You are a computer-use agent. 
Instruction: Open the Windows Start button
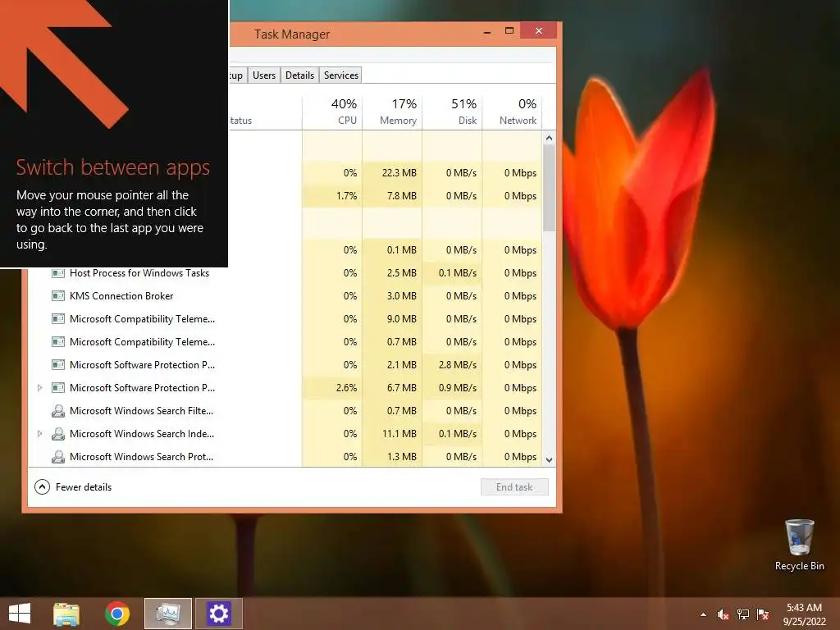tap(20, 614)
